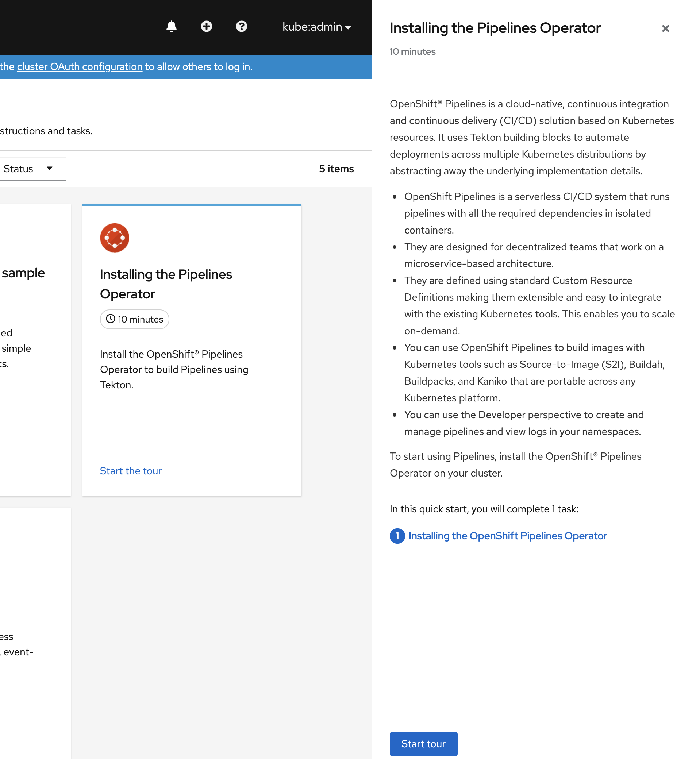Click the 10 minutes text under panel title
700x759 pixels.
click(412, 51)
